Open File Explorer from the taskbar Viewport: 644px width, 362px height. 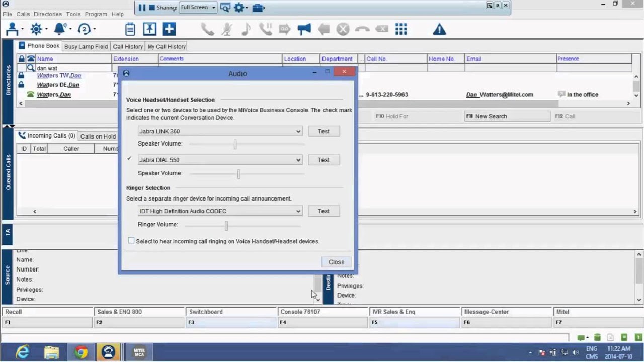(x=51, y=352)
